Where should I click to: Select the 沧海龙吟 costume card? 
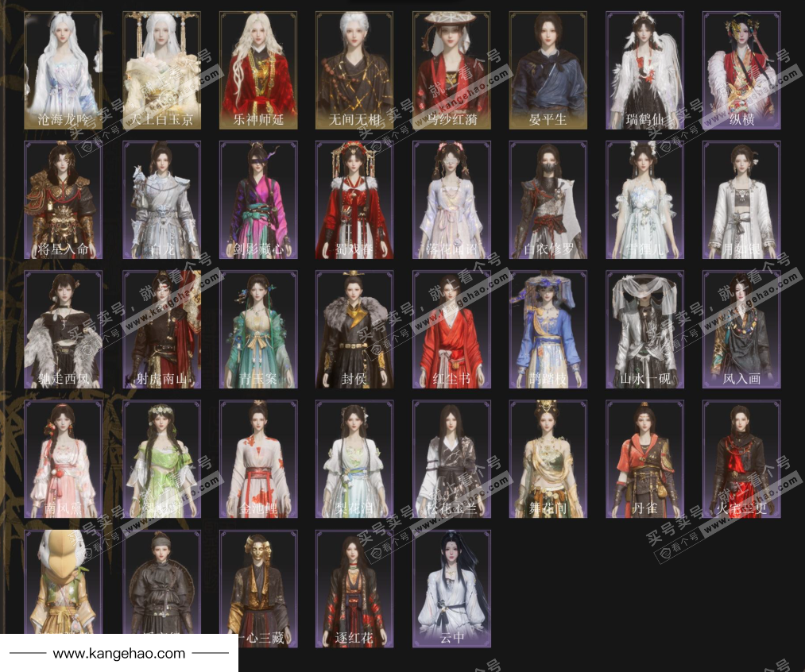64,70
